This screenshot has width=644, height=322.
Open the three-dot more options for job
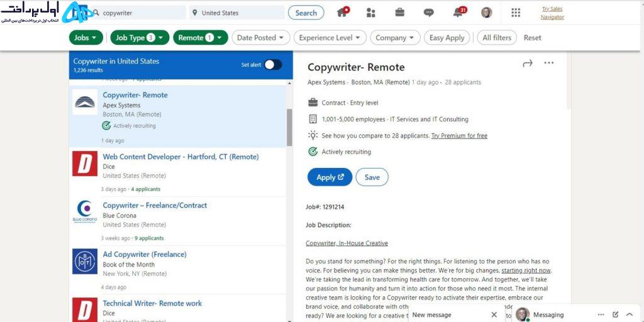pos(548,63)
